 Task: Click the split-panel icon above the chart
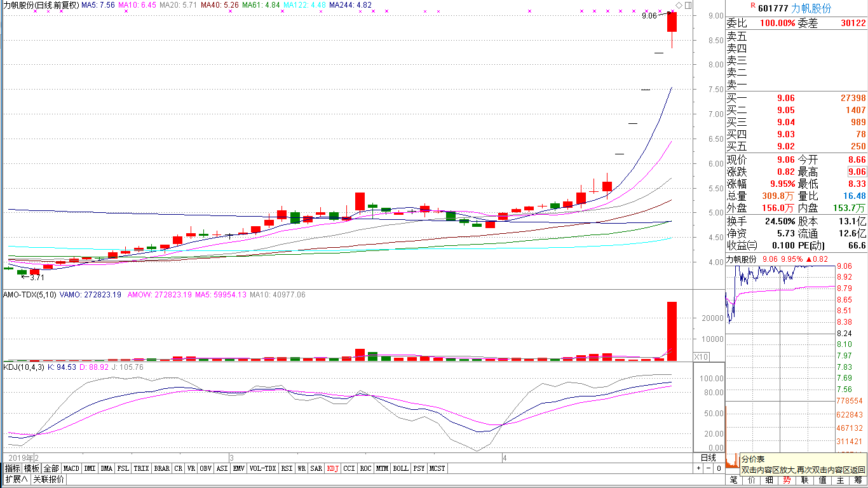point(688,5)
